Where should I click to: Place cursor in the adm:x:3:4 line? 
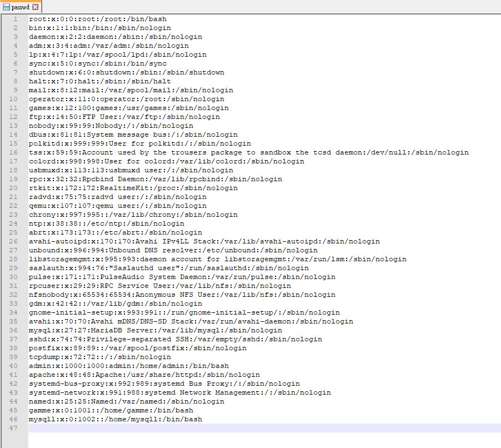(x=109, y=46)
